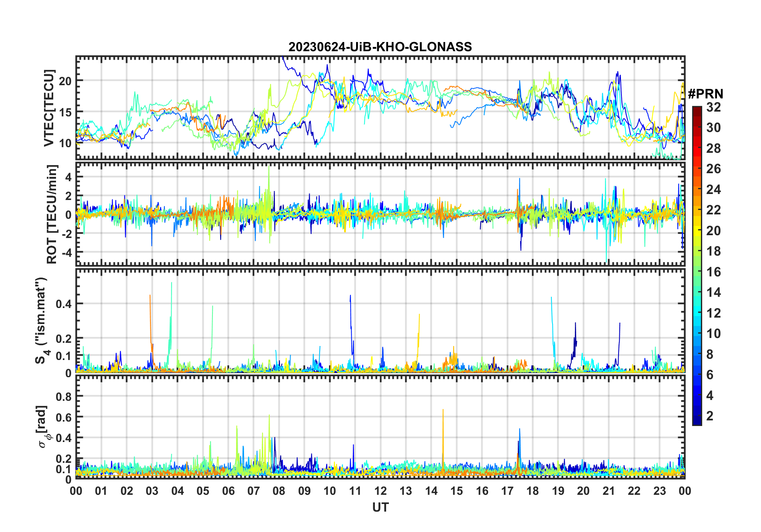Select colorbar tick label 8
The image size is (761, 532).
coord(710,354)
